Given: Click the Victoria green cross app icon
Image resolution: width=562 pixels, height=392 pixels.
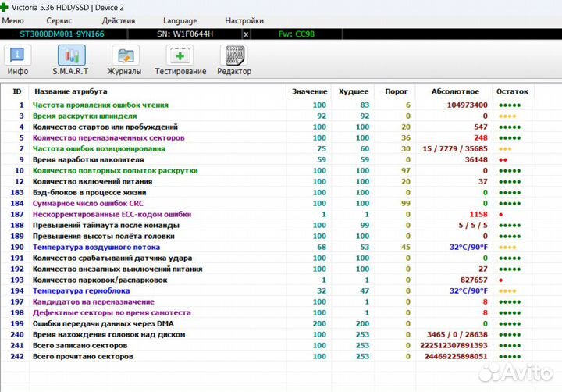Looking at the screenshot, I should click(7, 6).
